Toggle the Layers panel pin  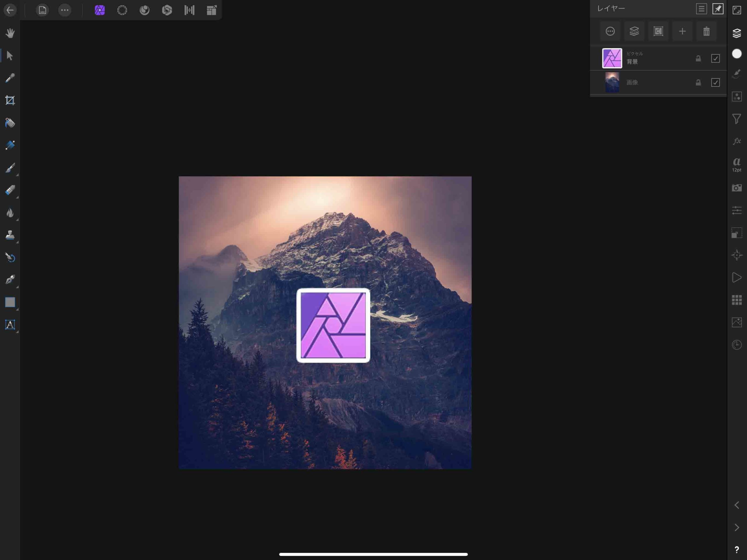pos(718,9)
